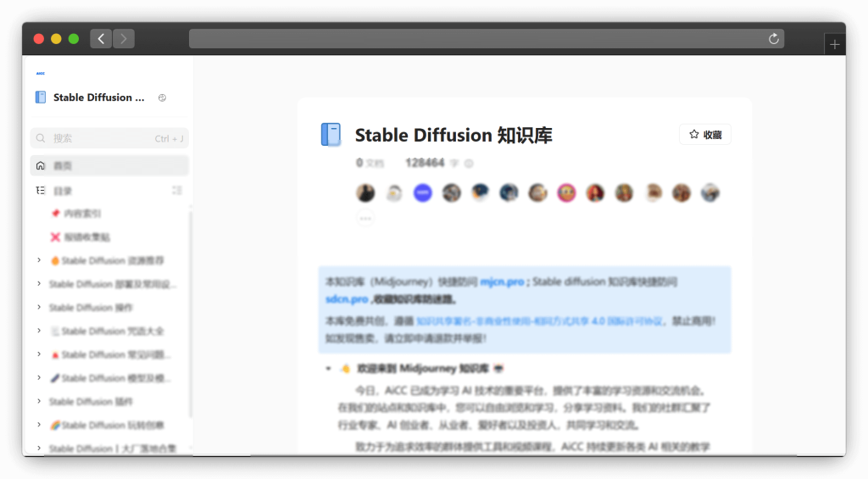
Task: Open Stable Diffusion 大厂落地合集 row text
Action: pos(113,448)
